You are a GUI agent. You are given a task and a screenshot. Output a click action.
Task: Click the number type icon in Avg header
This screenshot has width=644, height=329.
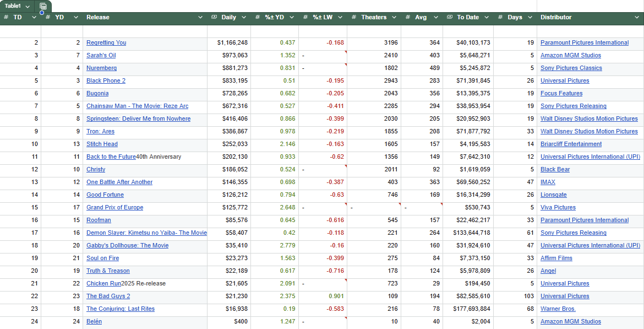pos(408,18)
